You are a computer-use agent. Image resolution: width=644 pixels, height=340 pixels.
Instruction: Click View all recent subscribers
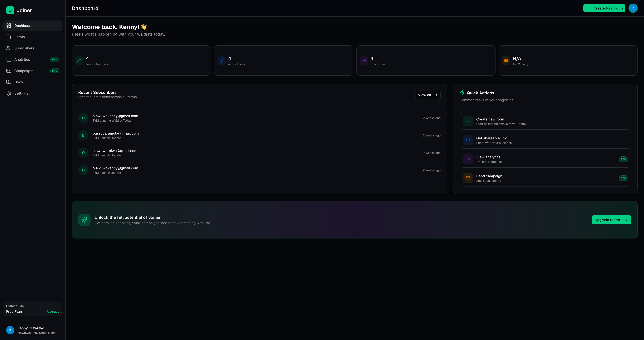pyautogui.click(x=428, y=95)
